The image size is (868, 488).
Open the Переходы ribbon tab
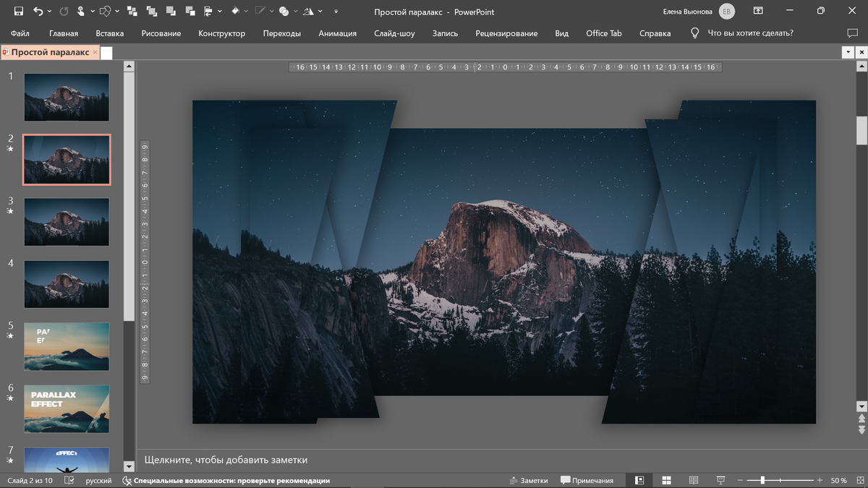[x=281, y=33]
